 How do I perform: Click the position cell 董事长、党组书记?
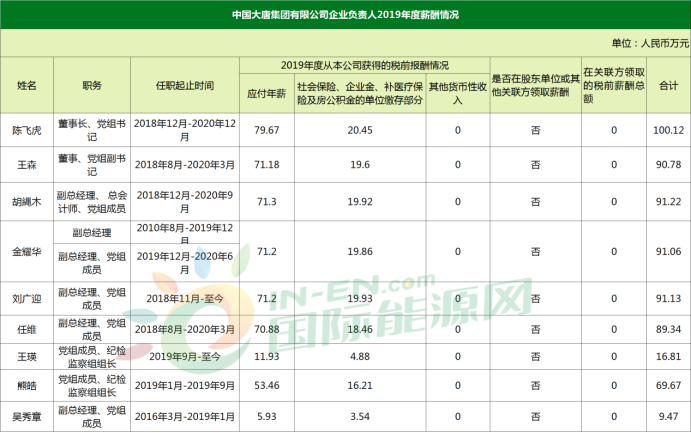point(92,130)
